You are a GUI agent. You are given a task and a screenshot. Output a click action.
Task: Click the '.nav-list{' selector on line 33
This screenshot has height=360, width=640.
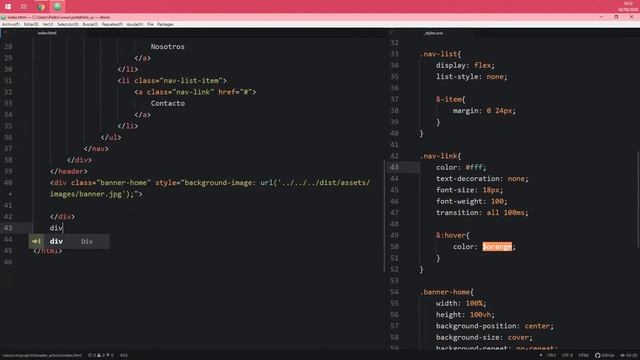(x=440, y=54)
